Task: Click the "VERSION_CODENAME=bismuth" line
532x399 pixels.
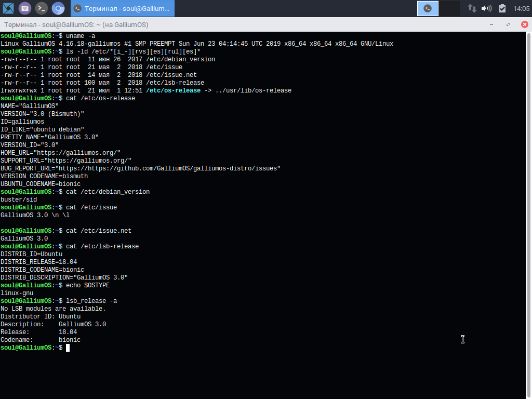Action: [x=44, y=177]
